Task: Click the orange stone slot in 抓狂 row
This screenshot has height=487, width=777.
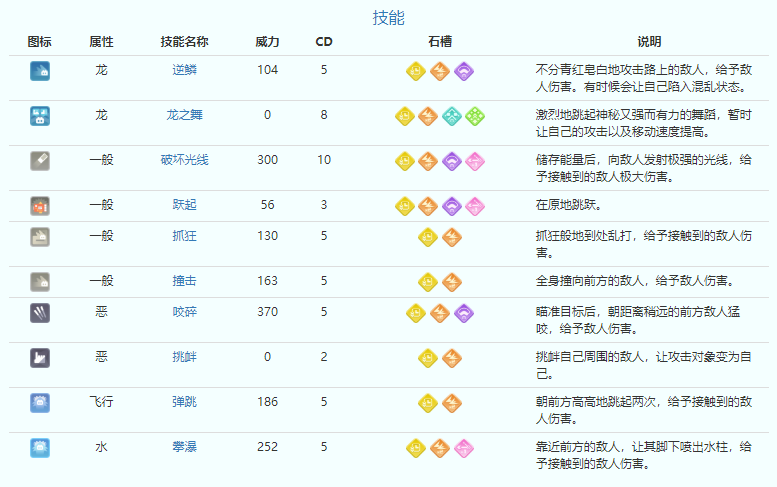Action: coord(452,237)
